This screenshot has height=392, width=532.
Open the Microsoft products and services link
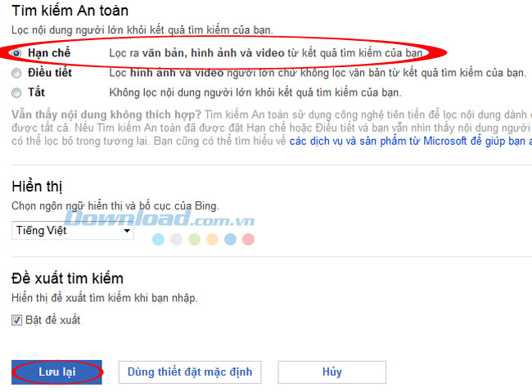coord(411,141)
